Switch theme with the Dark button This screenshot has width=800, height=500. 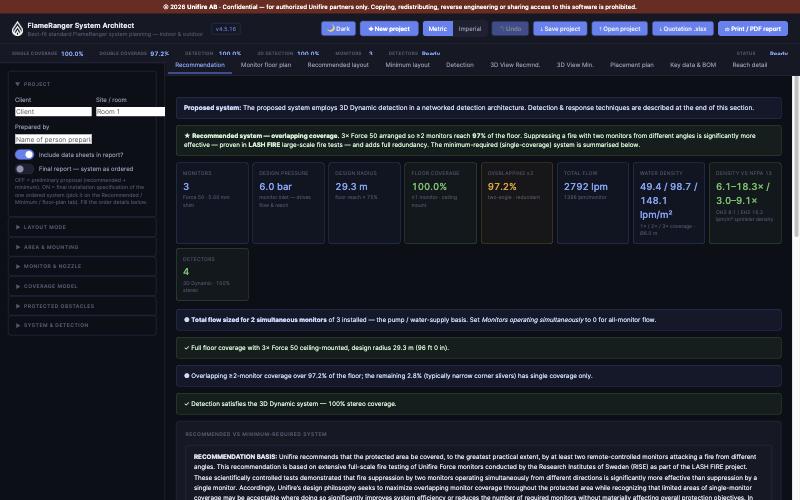click(x=338, y=29)
